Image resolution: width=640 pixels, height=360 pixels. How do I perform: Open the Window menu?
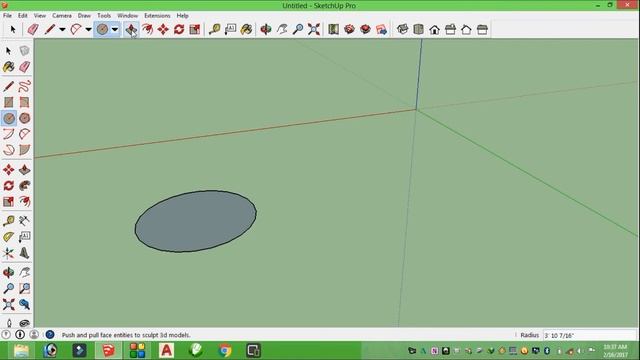(127, 16)
